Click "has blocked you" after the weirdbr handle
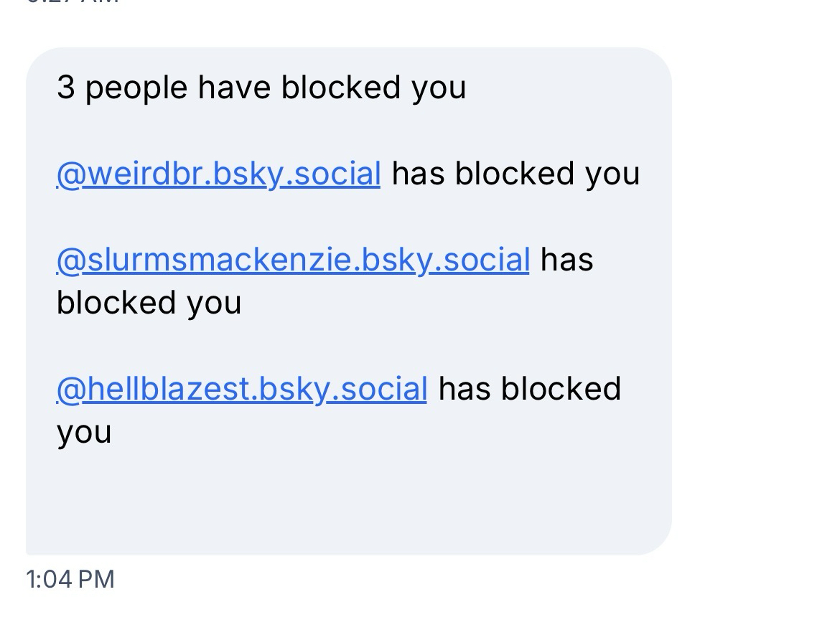Screen dimensions: 840x630 pos(515,174)
